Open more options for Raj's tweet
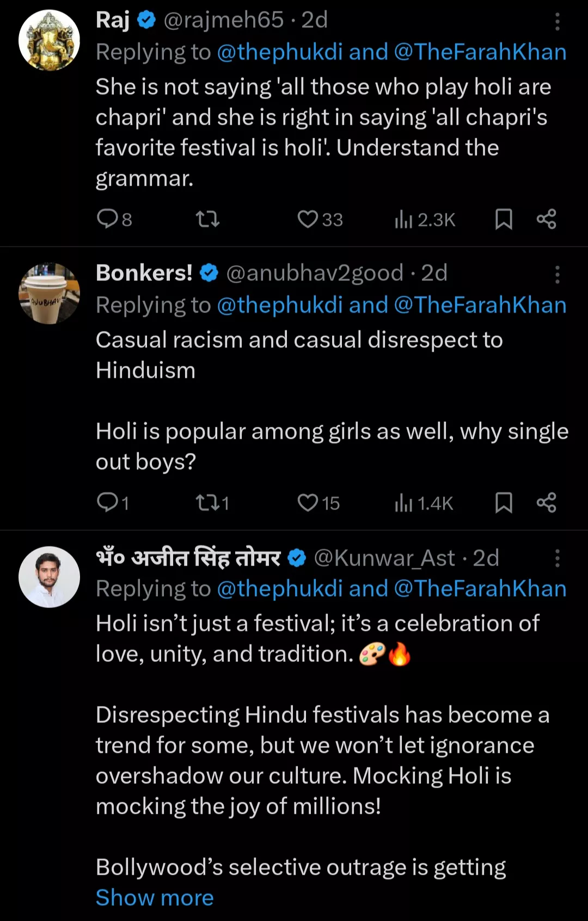This screenshot has width=588, height=921. pos(557,22)
